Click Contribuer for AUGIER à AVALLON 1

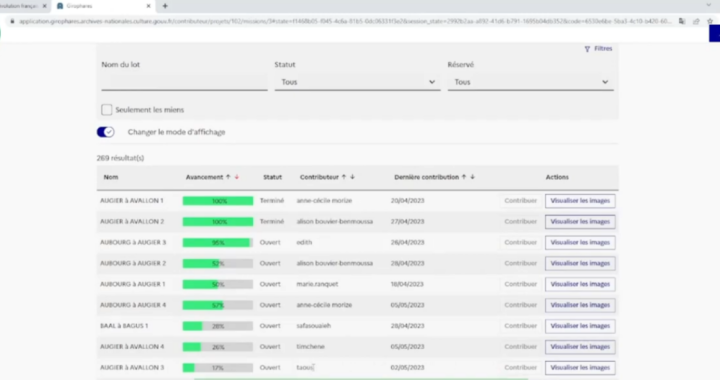click(x=520, y=201)
